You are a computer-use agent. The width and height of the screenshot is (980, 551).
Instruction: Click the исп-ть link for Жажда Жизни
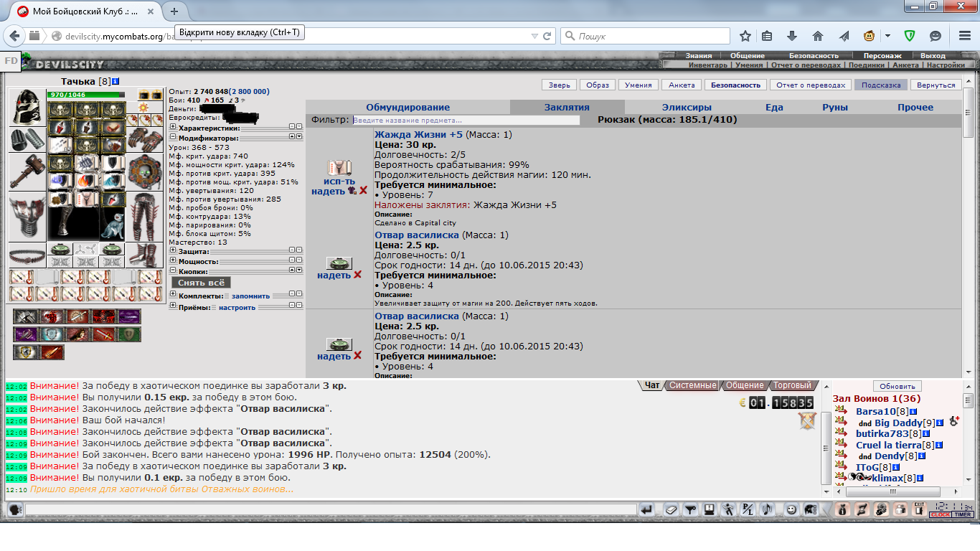(x=339, y=182)
